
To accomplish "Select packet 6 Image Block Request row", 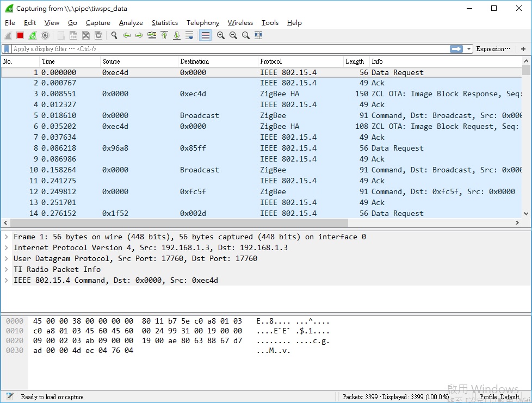I will 261,126.
